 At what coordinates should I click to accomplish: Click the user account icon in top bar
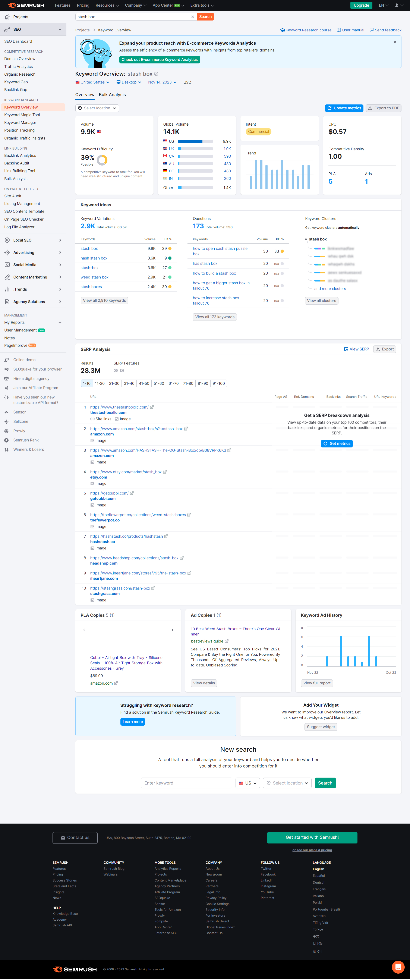click(x=397, y=5)
